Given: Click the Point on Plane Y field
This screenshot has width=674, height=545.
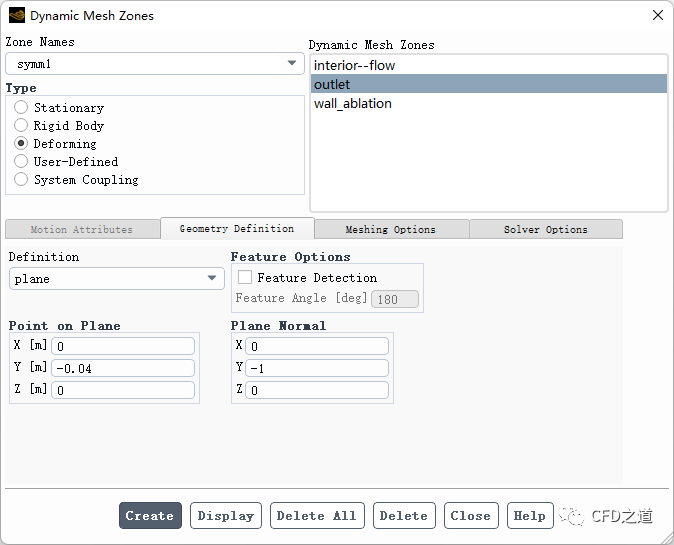Looking at the screenshot, I should tap(124, 368).
